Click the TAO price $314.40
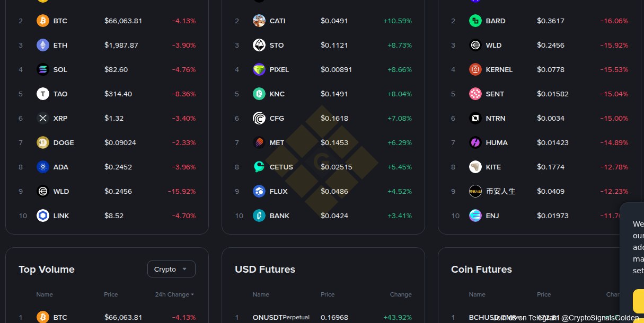 tap(118, 94)
